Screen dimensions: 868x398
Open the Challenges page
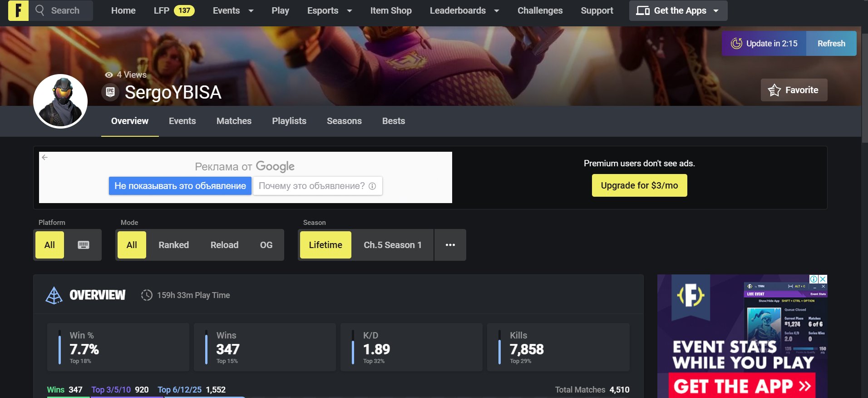point(540,10)
